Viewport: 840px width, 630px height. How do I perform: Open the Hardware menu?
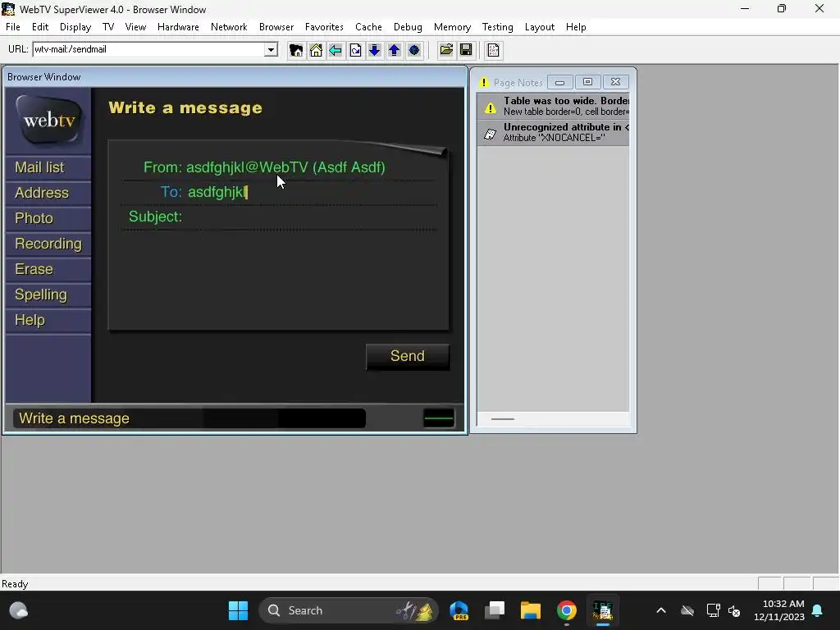178,27
